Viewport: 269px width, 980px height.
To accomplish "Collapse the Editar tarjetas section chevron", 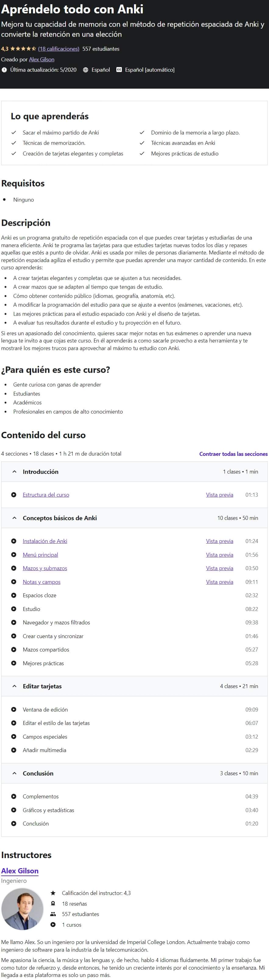I will [x=14, y=686].
